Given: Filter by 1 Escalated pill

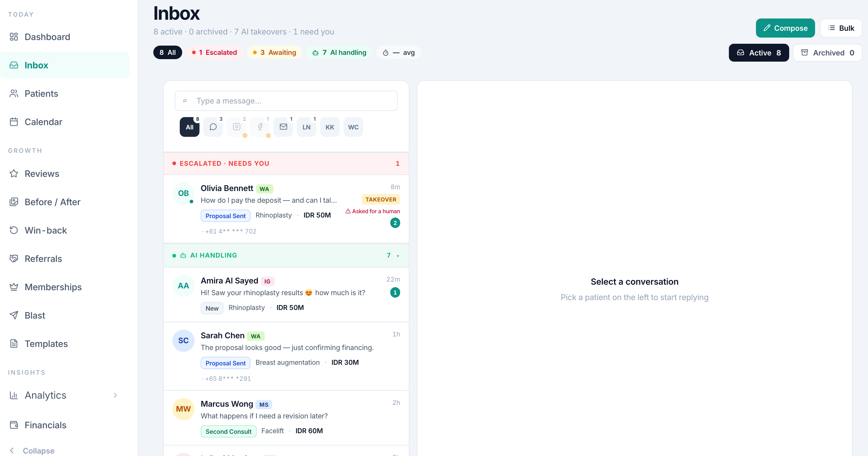Looking at the screenshot, I should click(214, 52).
